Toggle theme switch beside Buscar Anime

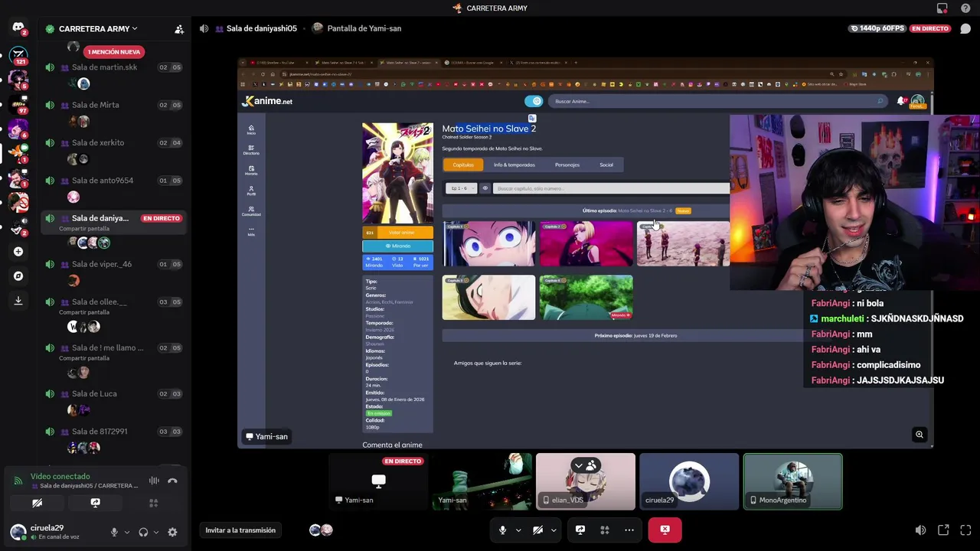point(534,101)
